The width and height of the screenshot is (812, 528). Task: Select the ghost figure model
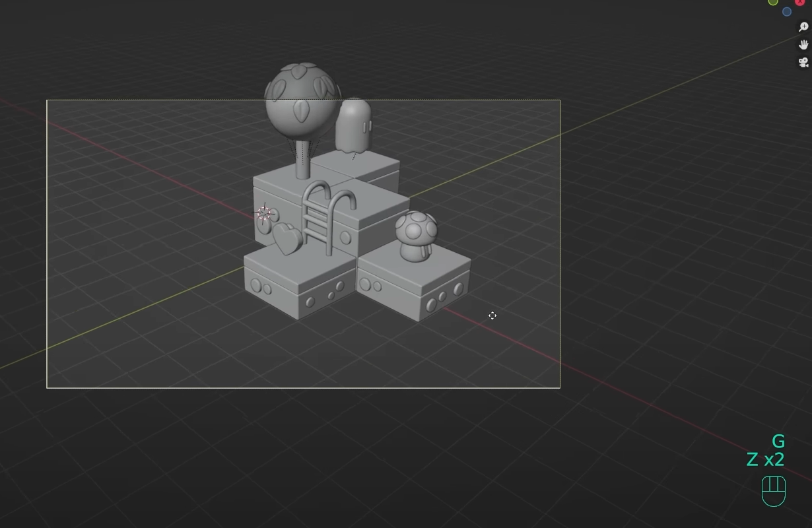[353, 126]
